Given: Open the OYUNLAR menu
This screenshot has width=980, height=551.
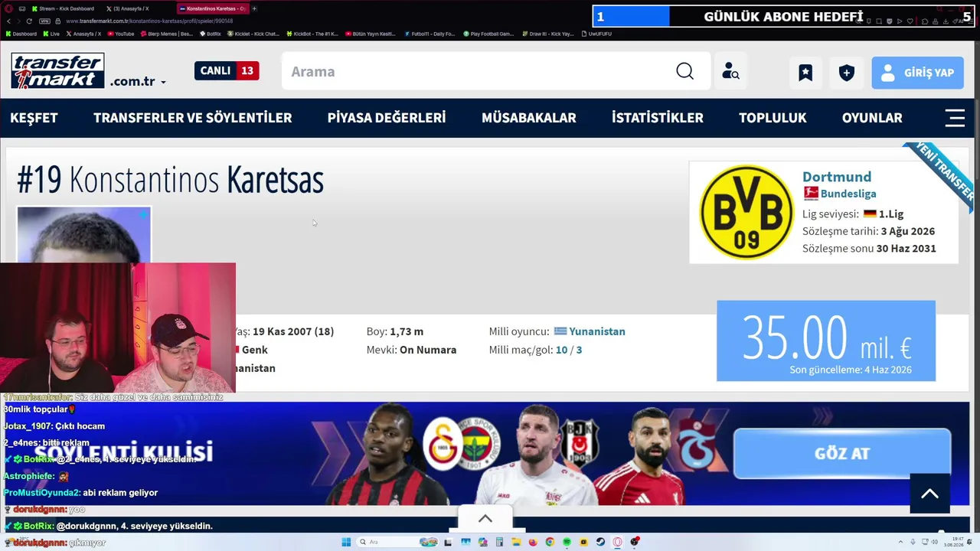Looking at the screenshot, I should click(x=872, y=118).
